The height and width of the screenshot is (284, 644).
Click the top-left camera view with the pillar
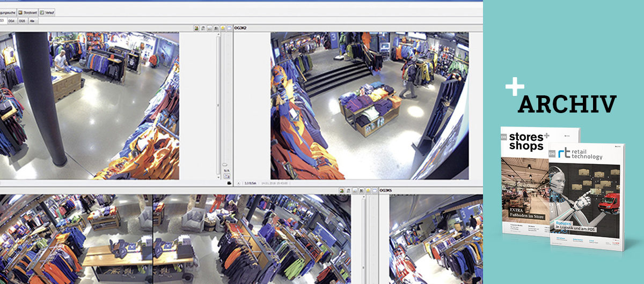coord(90,106)
